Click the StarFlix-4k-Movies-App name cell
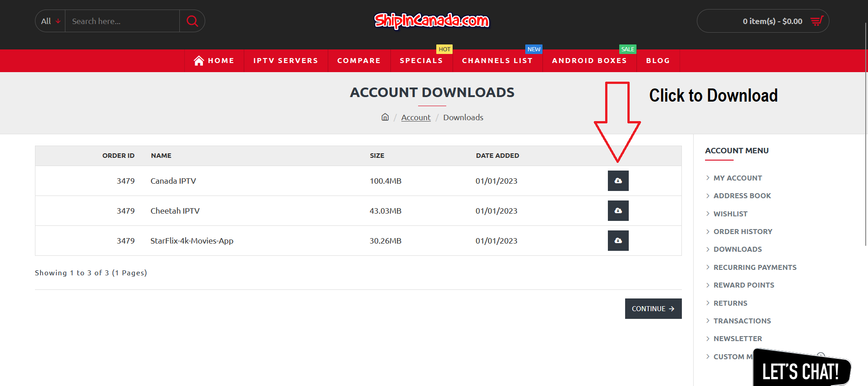The height and width of the screenshot is (386, 868). (192, 240)
